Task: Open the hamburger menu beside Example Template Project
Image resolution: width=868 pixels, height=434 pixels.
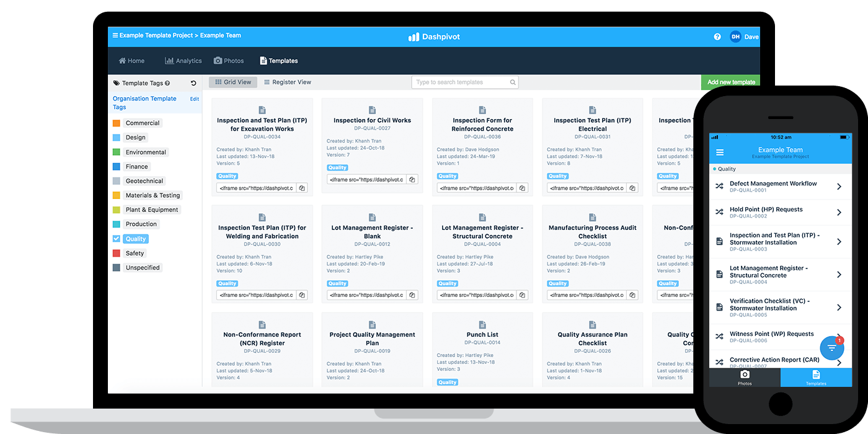Action: pos(115,35)
